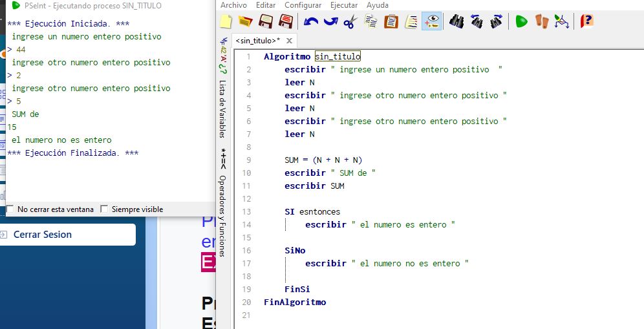Save the algorithm with the floppy disk icon
Viewport: 644px width, 329px height.
pos(264,22)
